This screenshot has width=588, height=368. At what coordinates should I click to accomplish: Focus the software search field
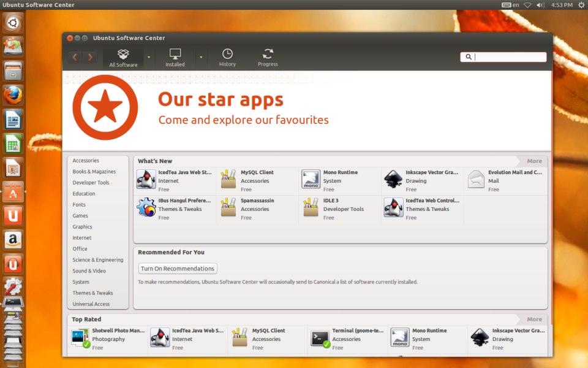click(x=503, y=56)
